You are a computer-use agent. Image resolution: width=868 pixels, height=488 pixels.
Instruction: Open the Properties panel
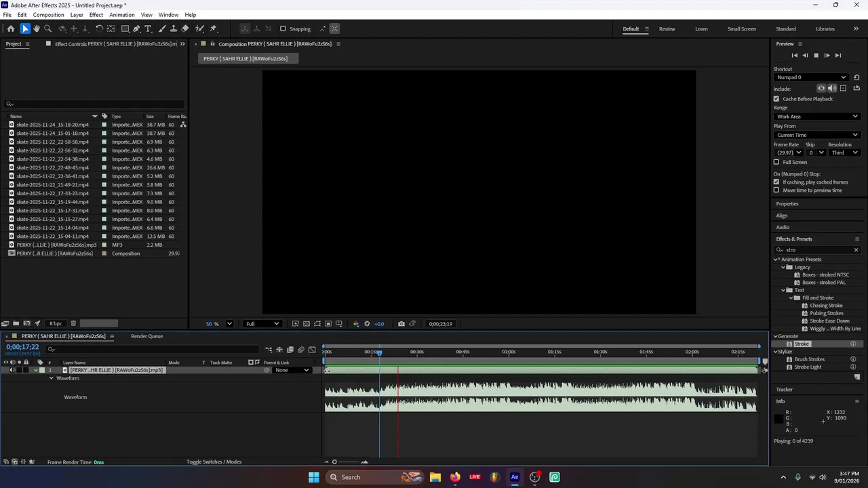(x=787, y=204)
